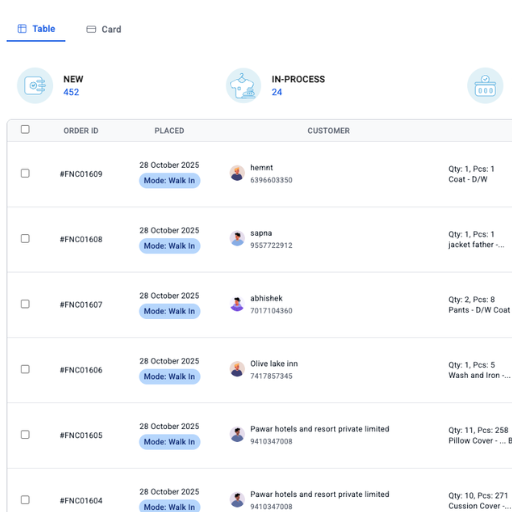Click Mode: Walk In badge for #FNC01606
This screenshot has height=512, width=512.
point(169,377)
